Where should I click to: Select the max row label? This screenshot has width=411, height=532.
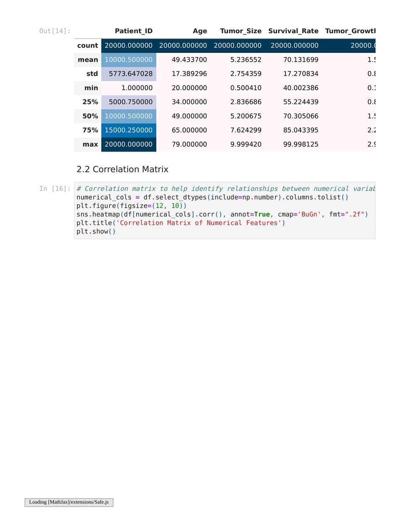pos(90,144)
